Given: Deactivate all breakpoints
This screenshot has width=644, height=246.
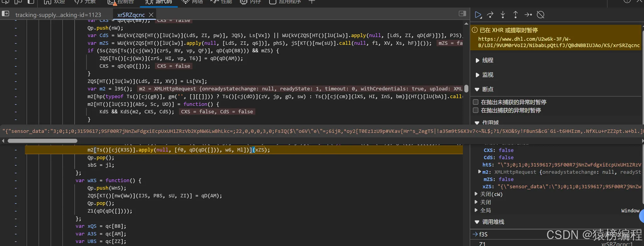Looking at the screenshot, I should point(541,15).
